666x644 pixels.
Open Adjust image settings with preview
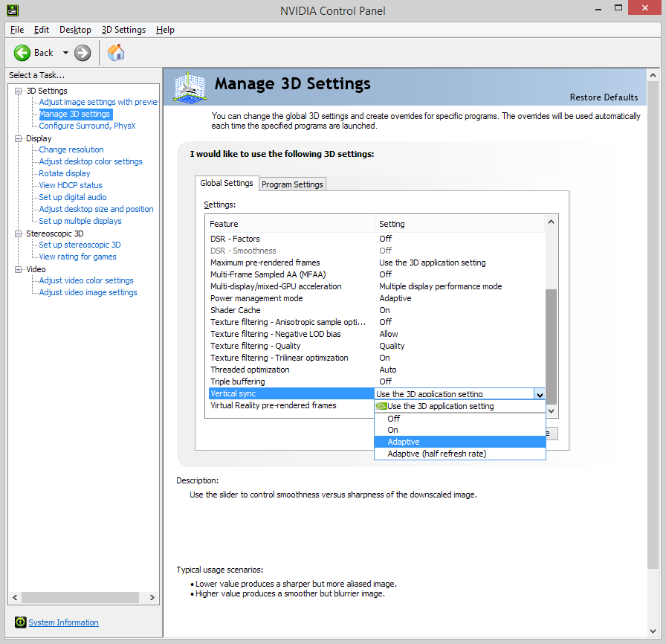pos(99,102)
